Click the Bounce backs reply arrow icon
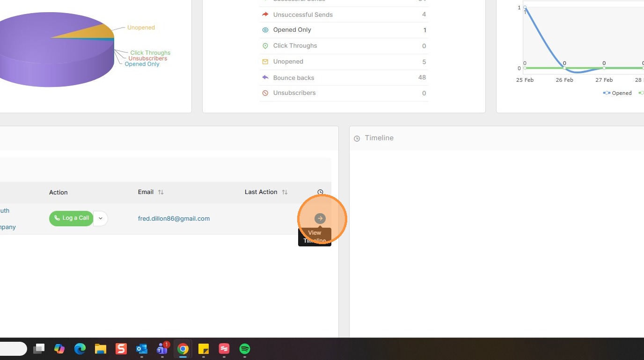This screenshot has width=644, height=360. pyautogui.click(x=265, y=78)
